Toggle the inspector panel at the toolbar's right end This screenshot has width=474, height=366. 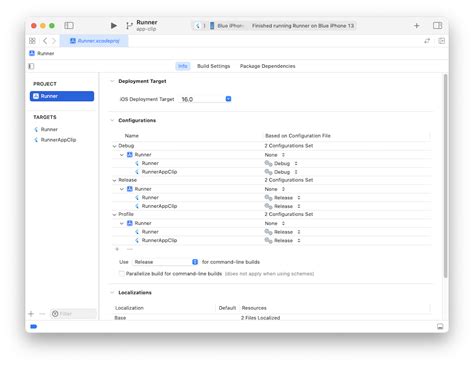coord(437,26)
